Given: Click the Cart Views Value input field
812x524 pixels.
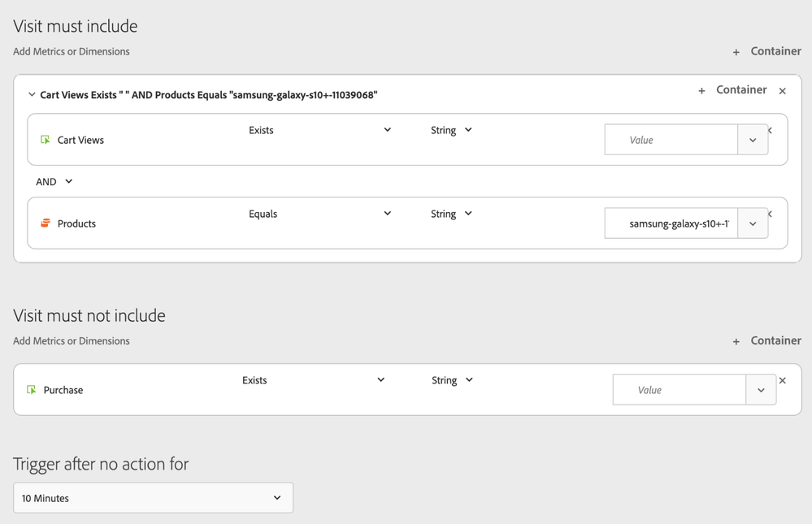Looking at the screenshot, I should coord(671,140).
